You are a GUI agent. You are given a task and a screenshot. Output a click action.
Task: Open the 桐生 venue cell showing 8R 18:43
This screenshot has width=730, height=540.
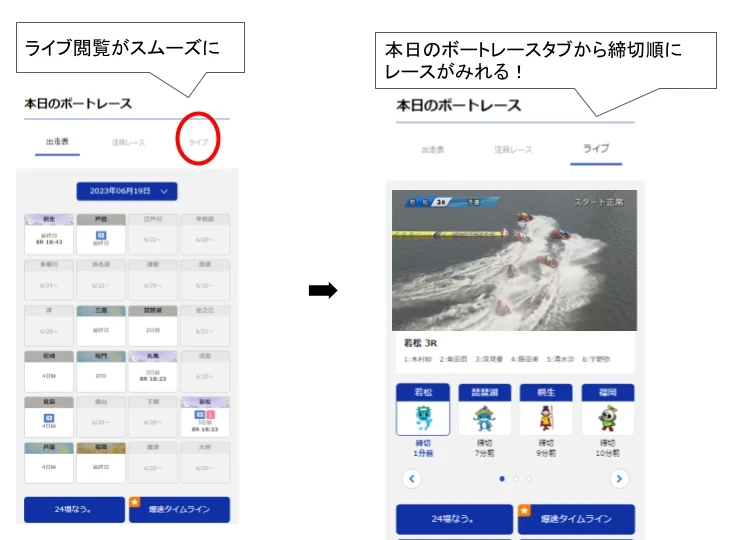click(x=49, y=234)
